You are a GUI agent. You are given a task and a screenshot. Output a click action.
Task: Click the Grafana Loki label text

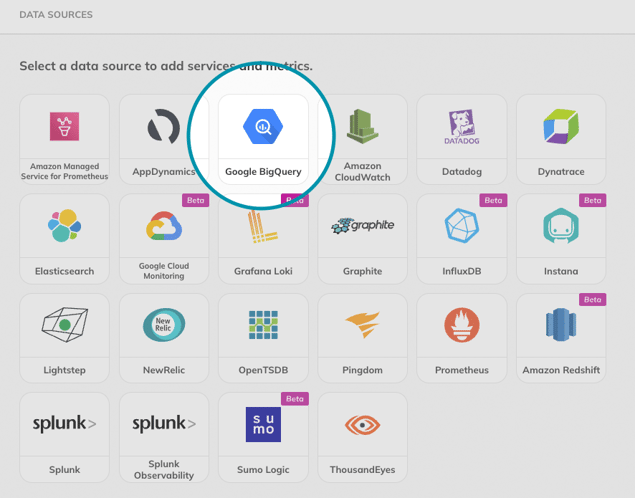pos(263,271)
